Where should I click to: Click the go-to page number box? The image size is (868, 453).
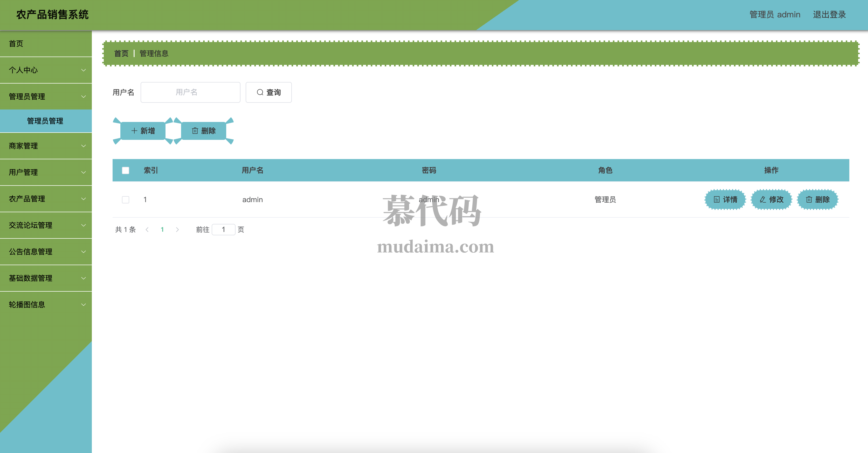click(x=223, y=230)
